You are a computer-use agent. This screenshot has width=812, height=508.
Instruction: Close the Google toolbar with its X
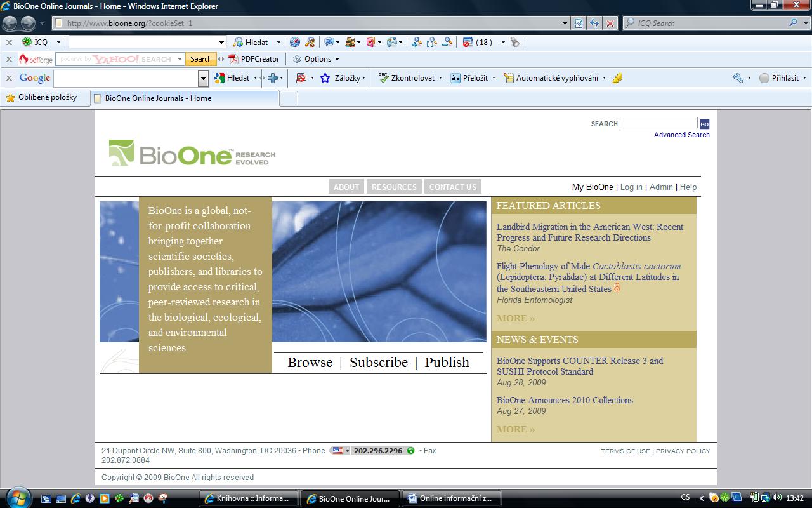click(x=9, y=78)
